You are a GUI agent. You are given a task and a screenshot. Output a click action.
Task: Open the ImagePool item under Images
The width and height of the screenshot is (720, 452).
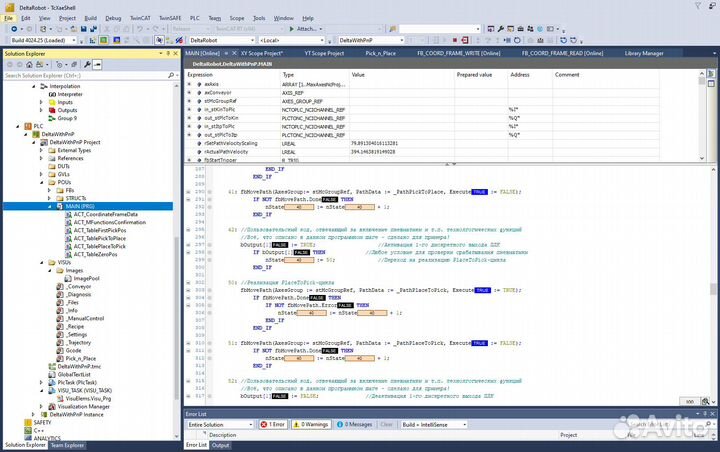click(87, 277)
